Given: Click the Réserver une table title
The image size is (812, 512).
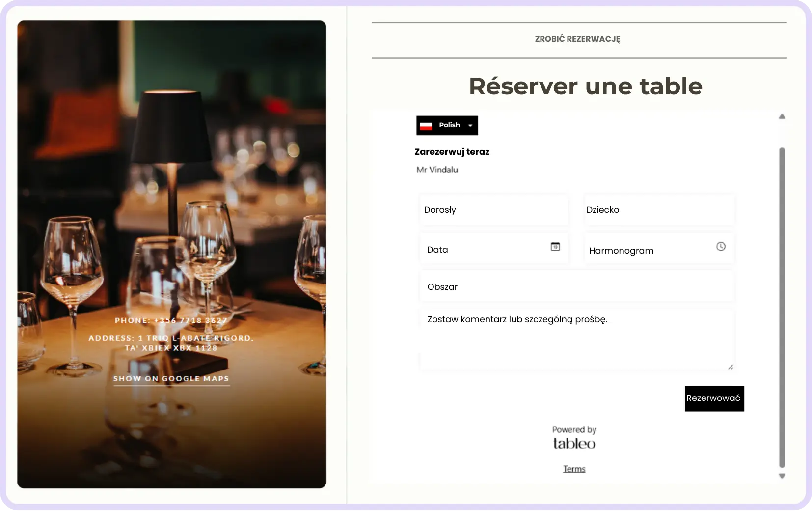Looking at the screenshot, I should click(586, 86).
